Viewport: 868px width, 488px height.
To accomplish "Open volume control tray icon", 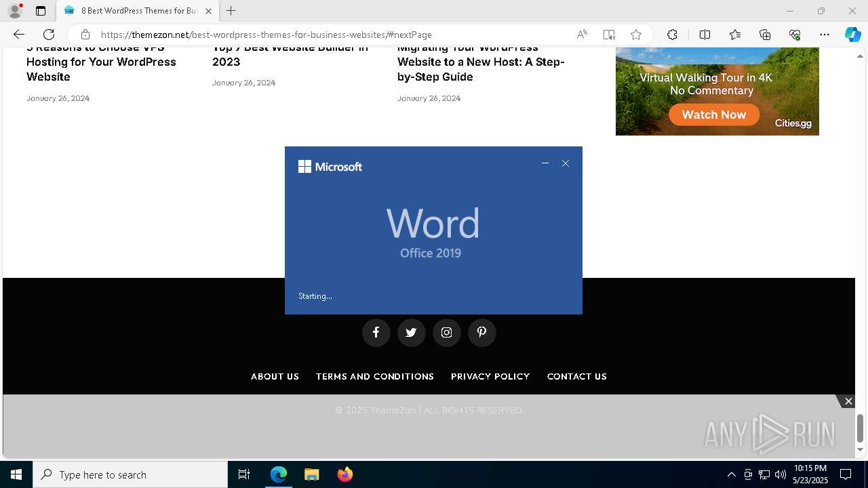I will [x=781, y=474].
